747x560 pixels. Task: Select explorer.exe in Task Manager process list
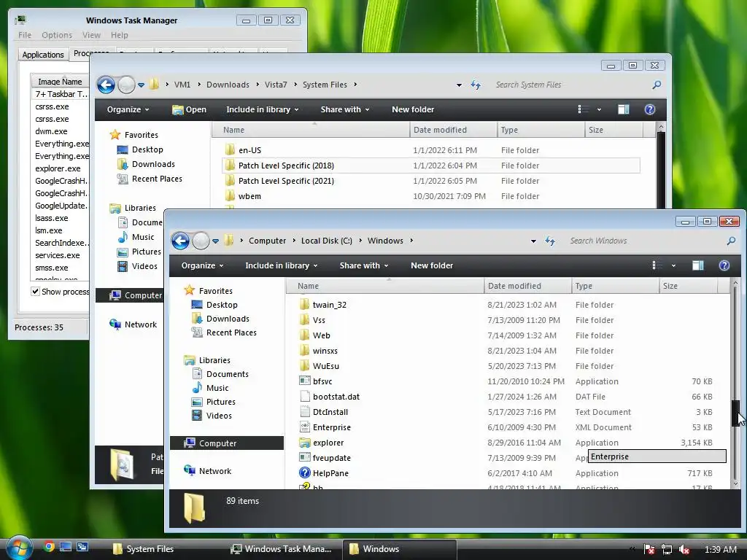click(58, 168)
